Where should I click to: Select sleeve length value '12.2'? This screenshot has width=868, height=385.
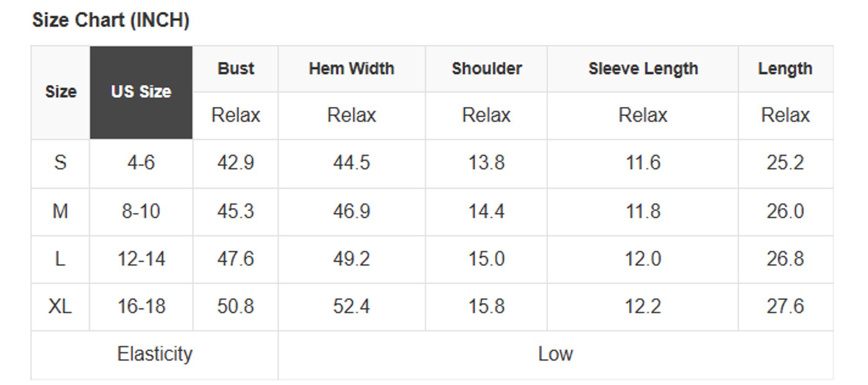tap(643, 307)
